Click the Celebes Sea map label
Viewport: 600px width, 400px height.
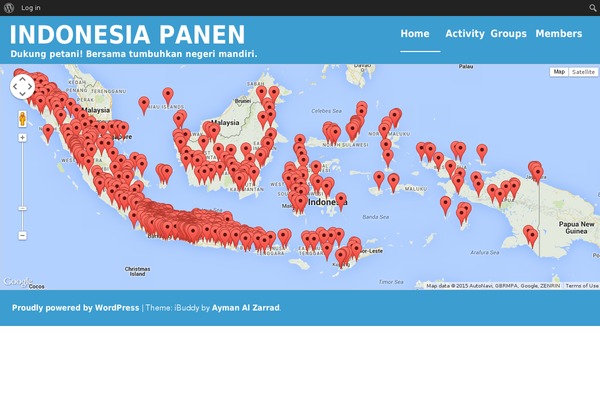[x=326, y=111]
